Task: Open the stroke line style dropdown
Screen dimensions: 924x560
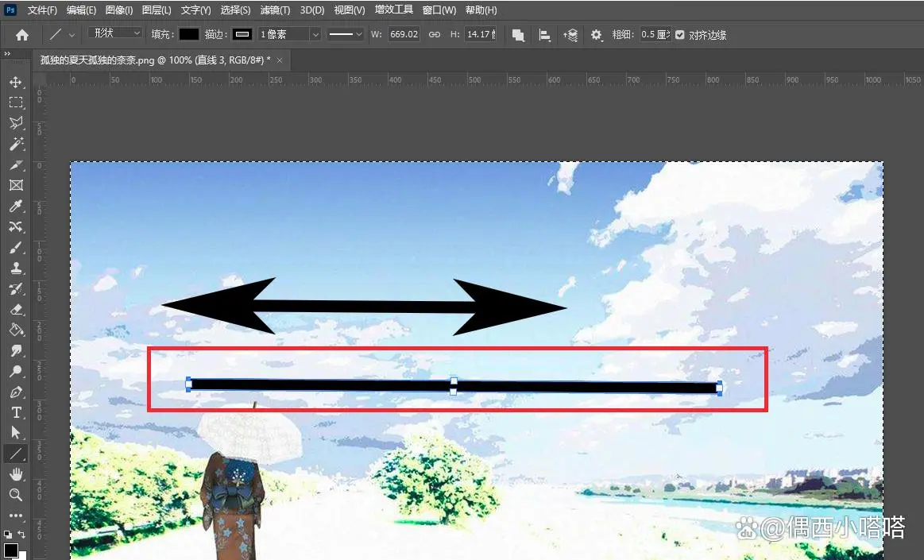Action: point(346,35)
